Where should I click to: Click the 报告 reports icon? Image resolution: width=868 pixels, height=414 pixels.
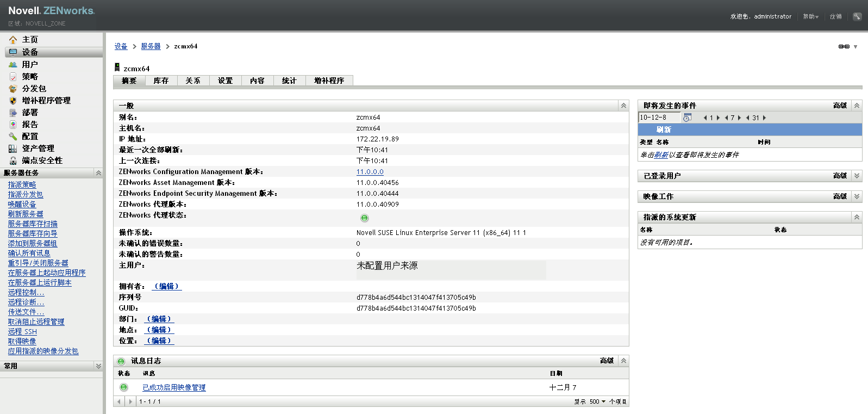coord(13,125)
